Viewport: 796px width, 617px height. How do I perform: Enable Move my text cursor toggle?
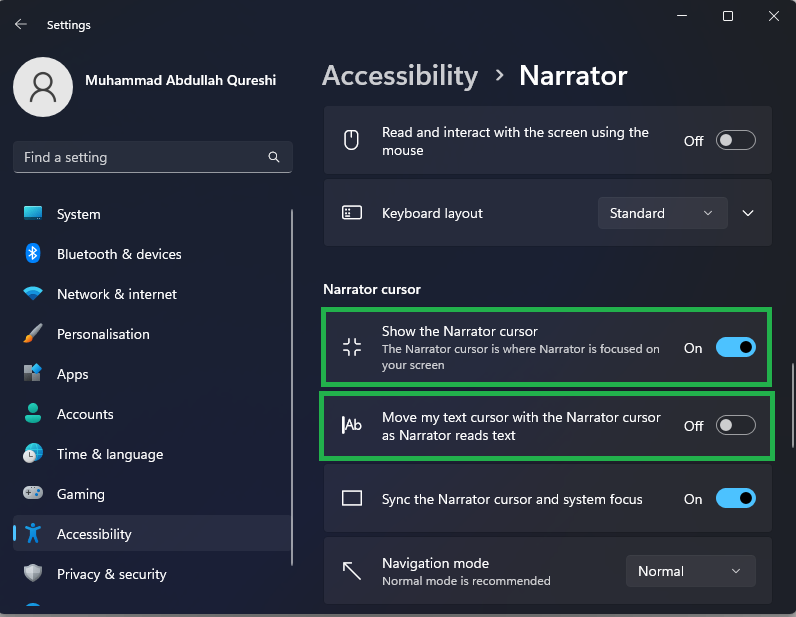click(735, 426)
